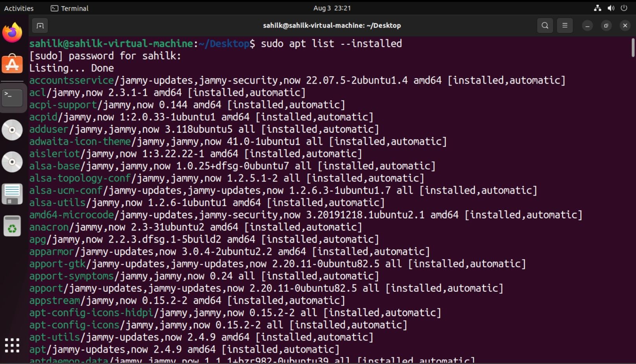
Task: Open Firefox from the dock
Action: 12,33
